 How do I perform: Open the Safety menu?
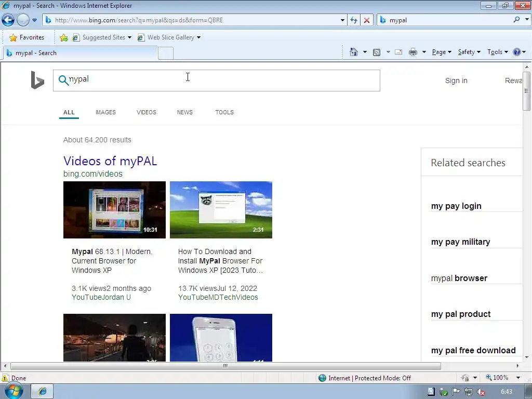click(469, 52)
